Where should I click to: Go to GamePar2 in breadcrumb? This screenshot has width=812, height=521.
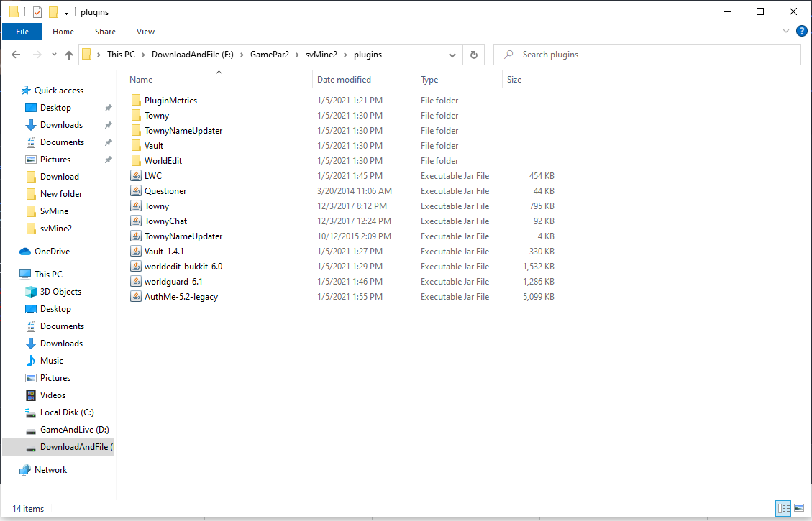pos(270,55)
